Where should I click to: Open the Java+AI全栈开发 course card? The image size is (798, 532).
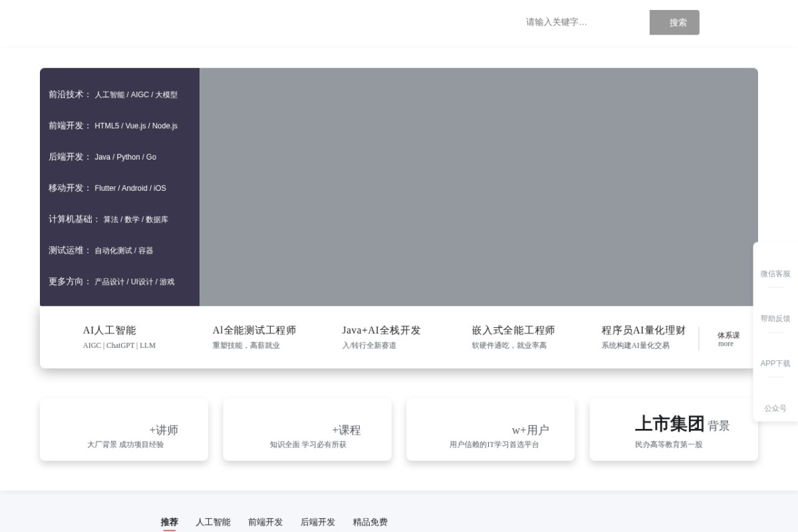pyautogui.click(x=381, y=337)
